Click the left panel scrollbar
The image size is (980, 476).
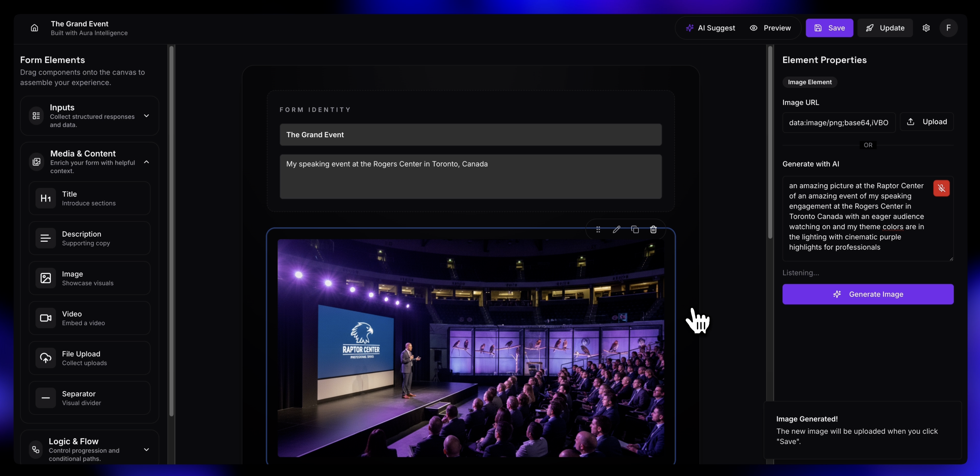coord(172,231)
